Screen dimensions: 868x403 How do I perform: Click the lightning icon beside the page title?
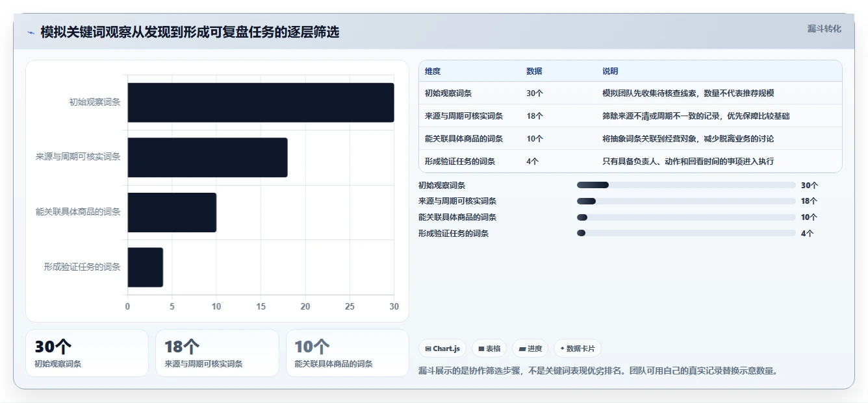click(31, 32)
